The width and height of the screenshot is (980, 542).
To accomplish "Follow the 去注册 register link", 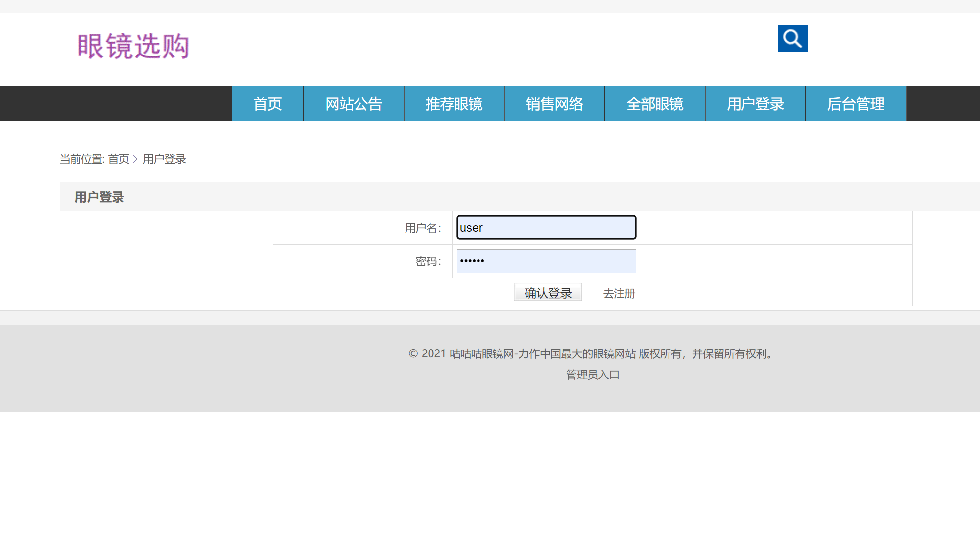I will 619,294.
